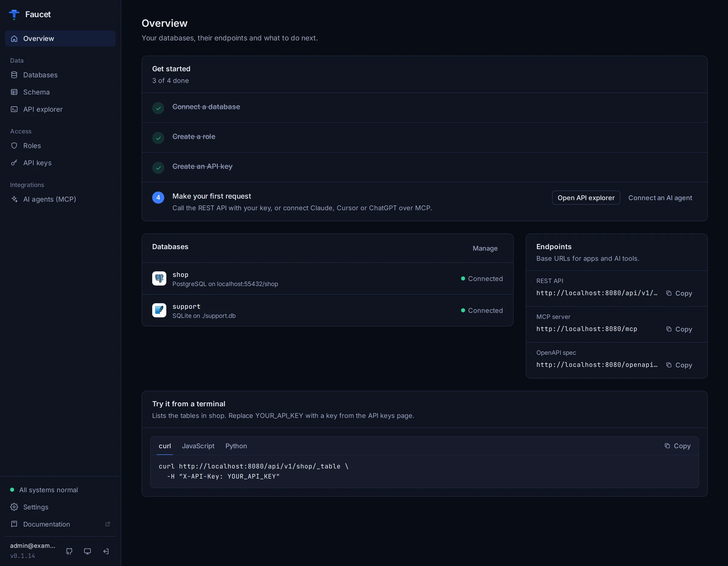Click the support SQLite icon

pos(159,310)
